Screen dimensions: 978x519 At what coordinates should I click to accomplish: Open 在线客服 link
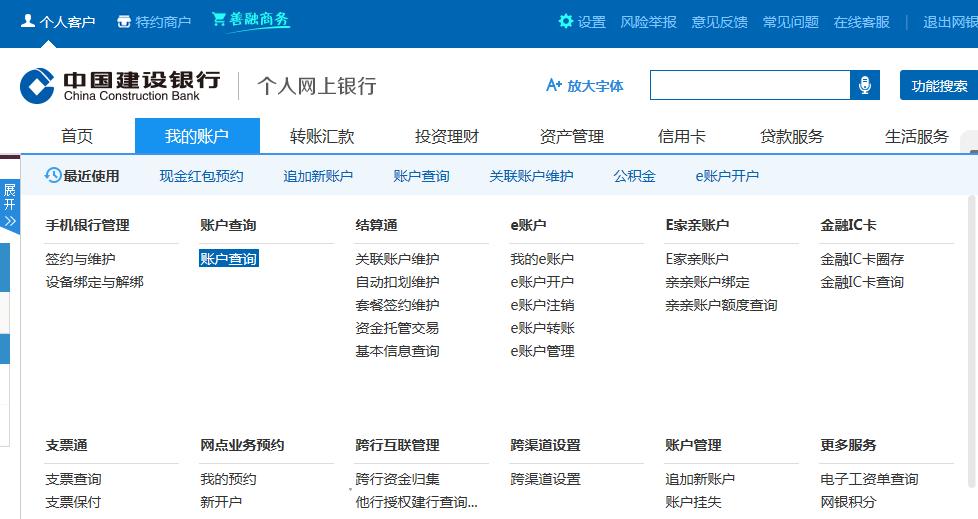pos(861,22)
